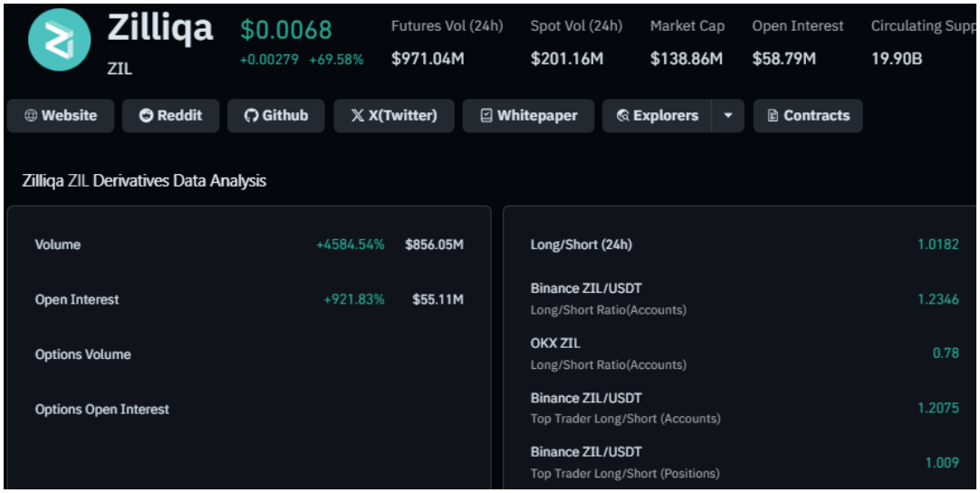Click the Open Interest header stat $58.79M
The image size is (980, 493).
(784, 59)
